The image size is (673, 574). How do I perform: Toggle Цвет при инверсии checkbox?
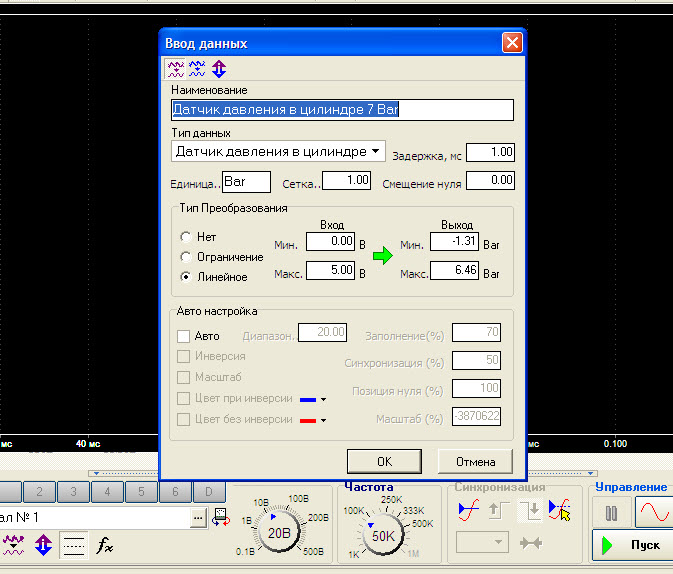[183, 398]
